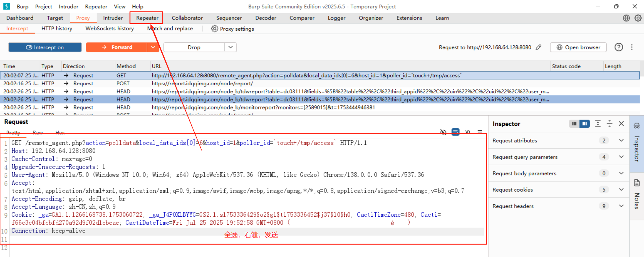Switch Inspector to left-docked layout
The width and height of the screenshot is (644, 257).
tap(574, 124)
